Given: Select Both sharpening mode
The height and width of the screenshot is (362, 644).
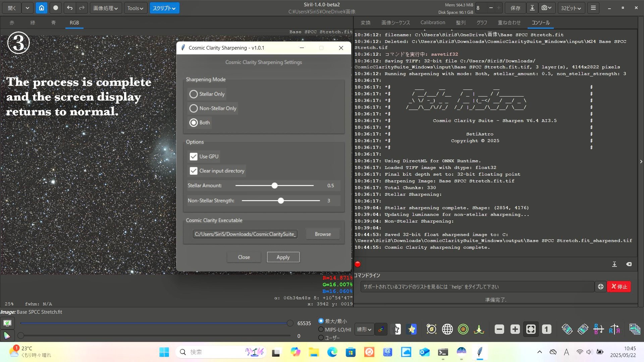Looking at the screenshot, I should (200, 123).
